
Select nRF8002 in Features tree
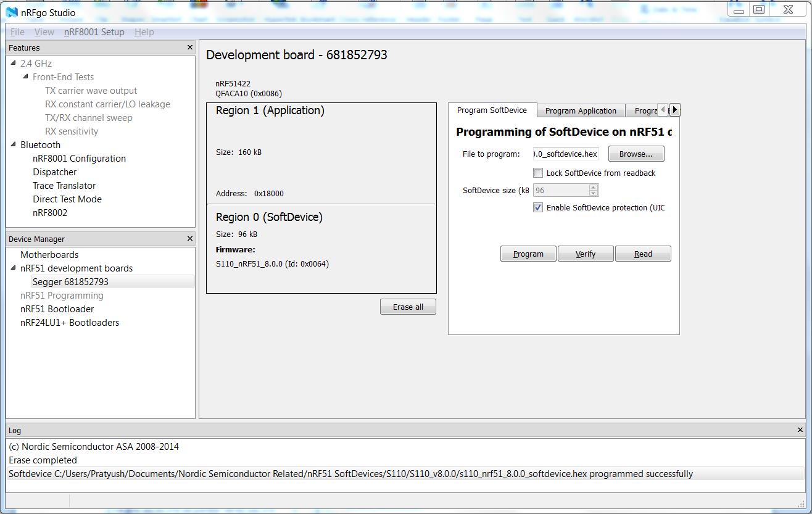49,212
